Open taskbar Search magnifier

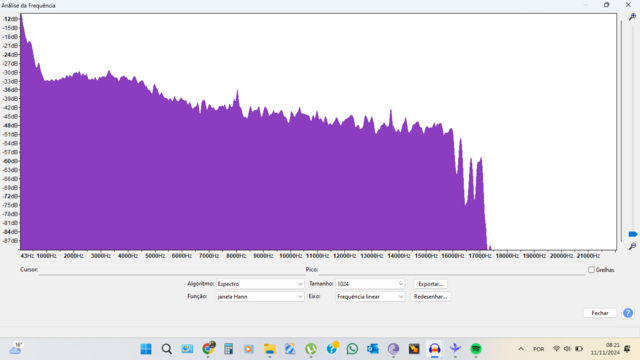tap(167, 349)
